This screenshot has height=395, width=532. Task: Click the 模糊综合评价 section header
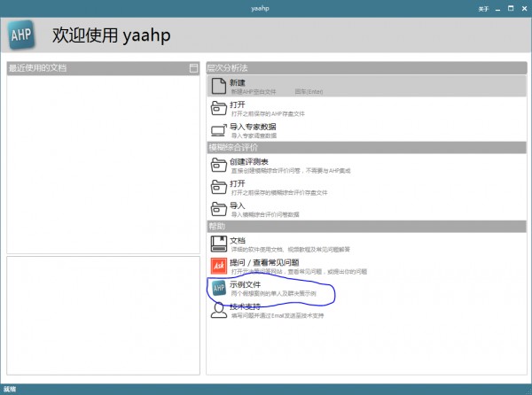pos(366,147)
